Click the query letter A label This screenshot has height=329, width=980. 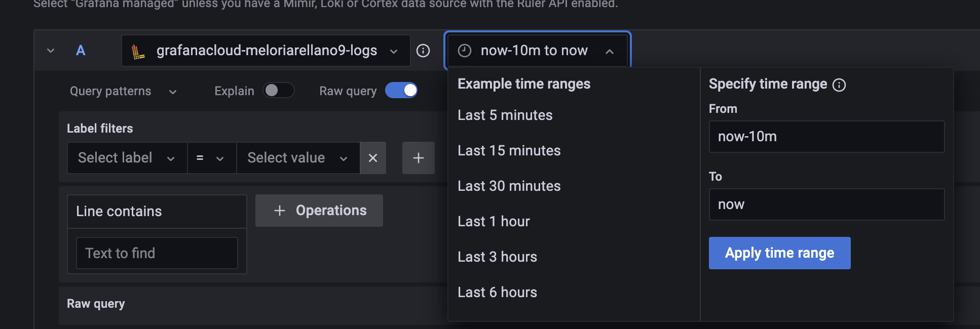pyautogui.click(x=81, y=51)
